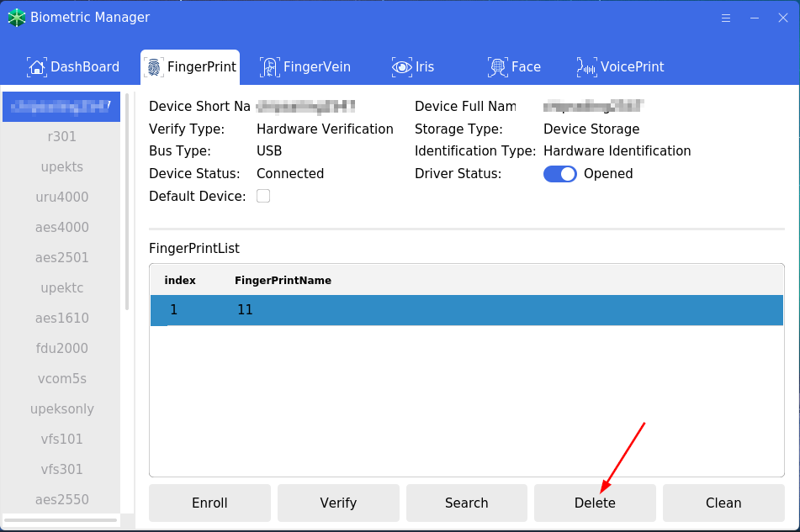Click the DashBoard house icon
The height and width of the screenshot is (532, 800).
pyautogui.click(x=37, y=66)
